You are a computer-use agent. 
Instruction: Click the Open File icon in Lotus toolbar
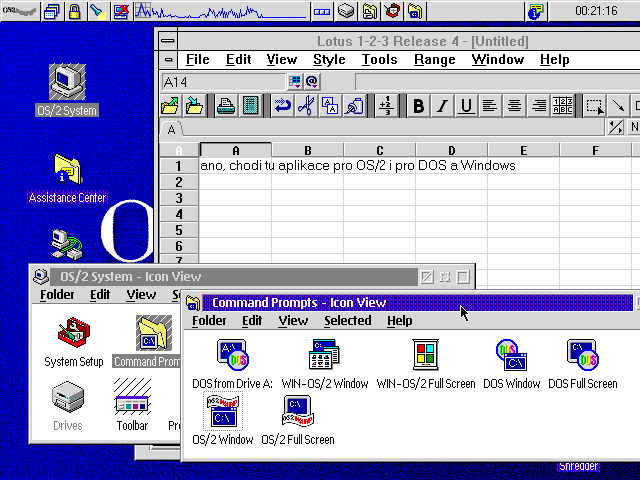[x=171, y=106]
